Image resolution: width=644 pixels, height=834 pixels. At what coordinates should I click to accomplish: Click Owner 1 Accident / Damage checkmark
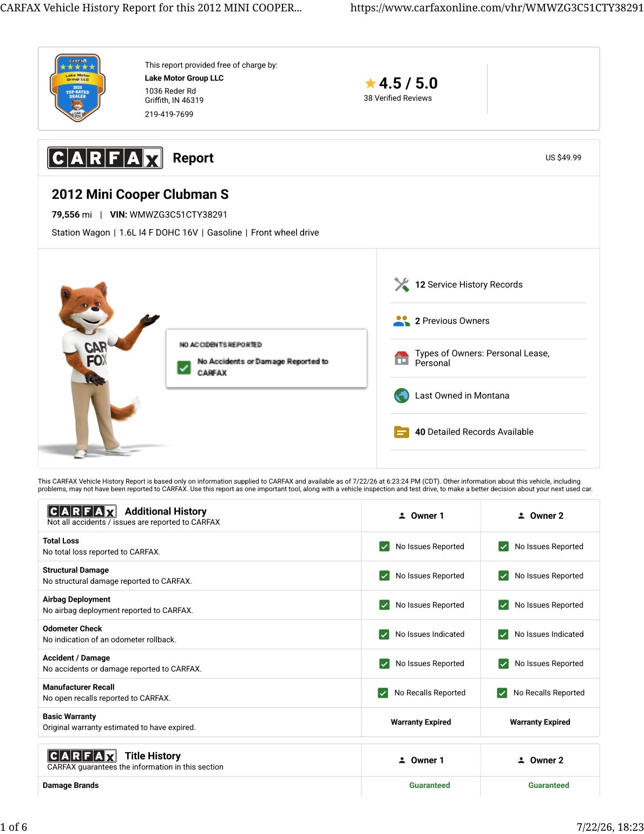point(384,663)
